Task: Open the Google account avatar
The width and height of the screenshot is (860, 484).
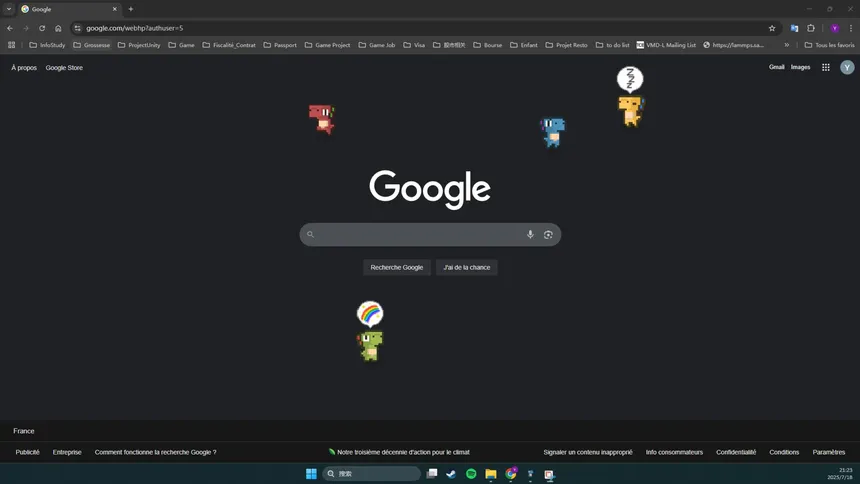Action: click(847, 67)
